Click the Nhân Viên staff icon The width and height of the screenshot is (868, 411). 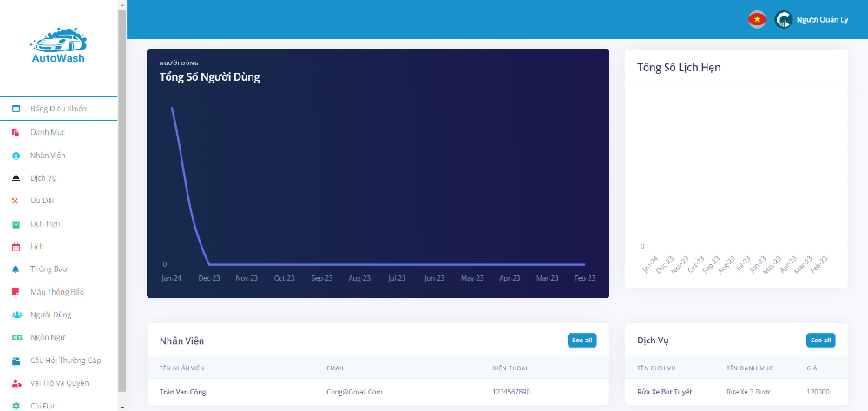(16, 156)
